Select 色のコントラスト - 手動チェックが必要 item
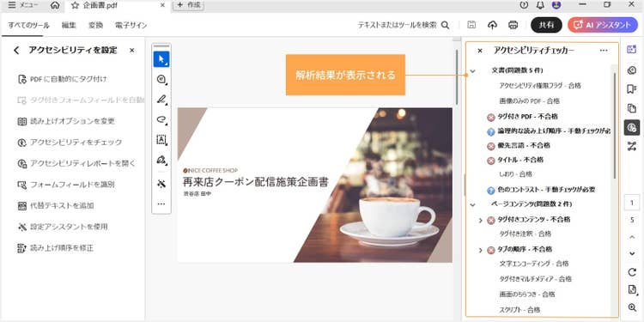Viewport: 644px width, 322px height. pos(541,190)
